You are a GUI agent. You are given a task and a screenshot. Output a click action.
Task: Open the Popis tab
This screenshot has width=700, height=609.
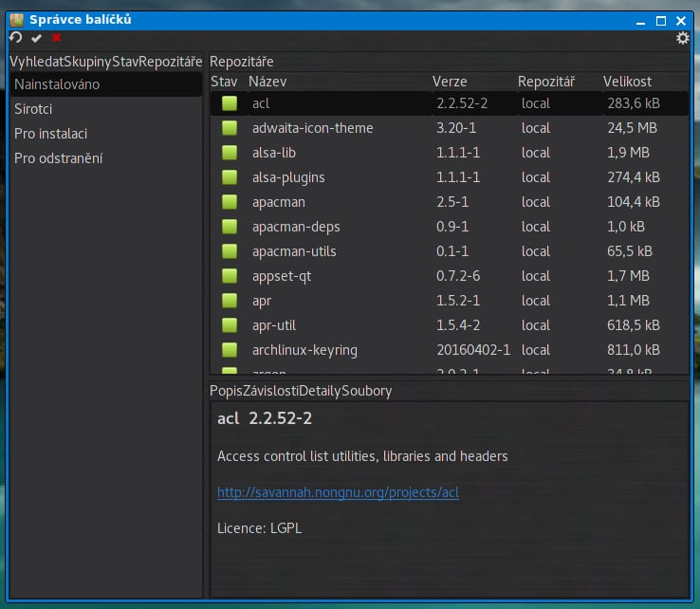(x=226, y=391)
